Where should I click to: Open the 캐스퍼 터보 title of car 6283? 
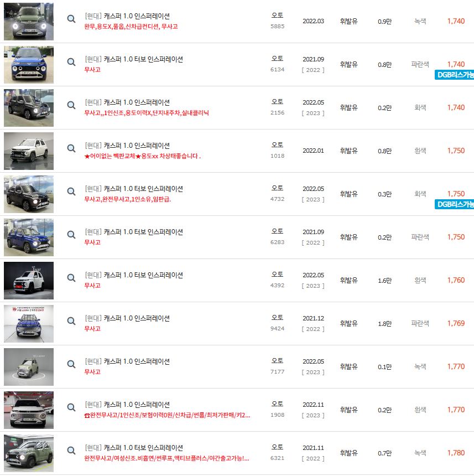pyautogui.click(x=134, y=231)
